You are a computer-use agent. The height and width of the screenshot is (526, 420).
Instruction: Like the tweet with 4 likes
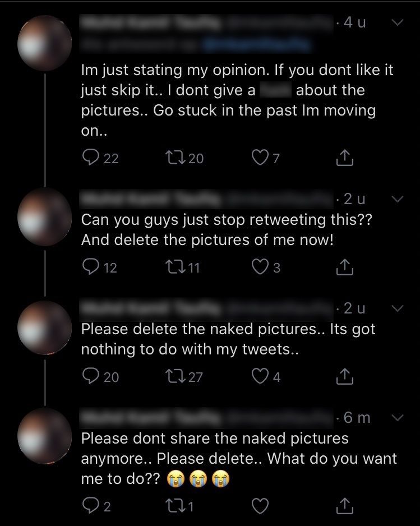pos(259,377)
